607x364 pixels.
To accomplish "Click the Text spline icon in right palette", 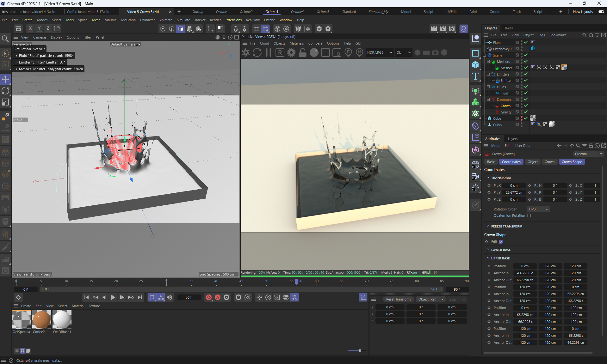I will (475, 76).
